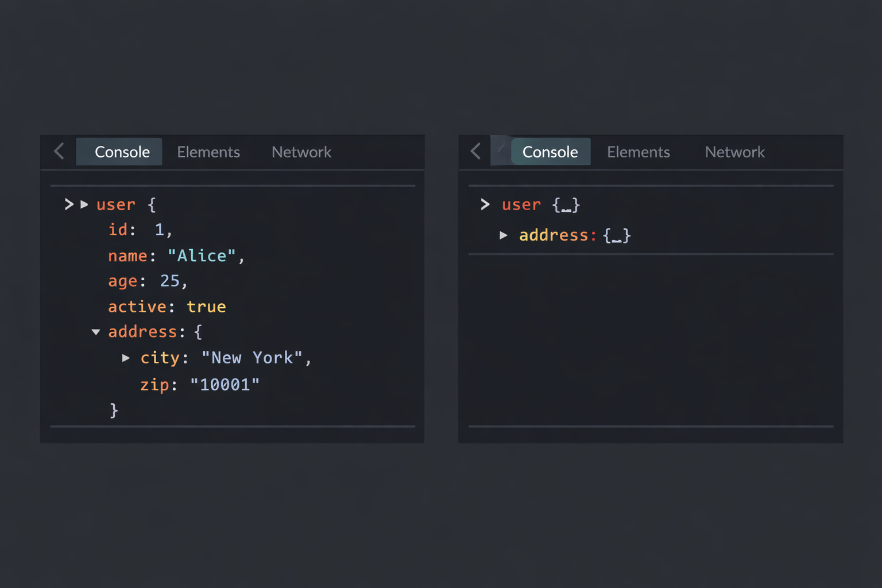Select the Console tab in the right panel

click(x=550, y=152)
